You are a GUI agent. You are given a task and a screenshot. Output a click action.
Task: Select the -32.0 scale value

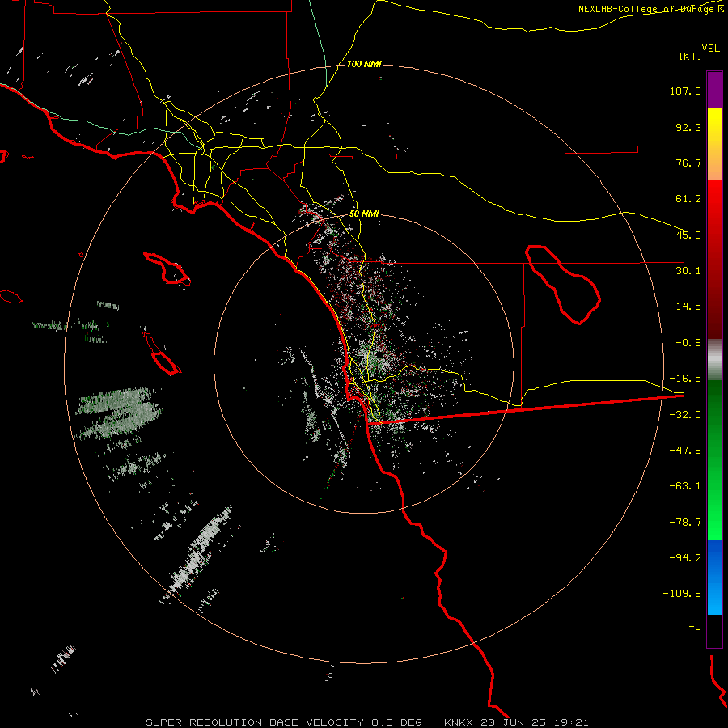coord(685,415)
